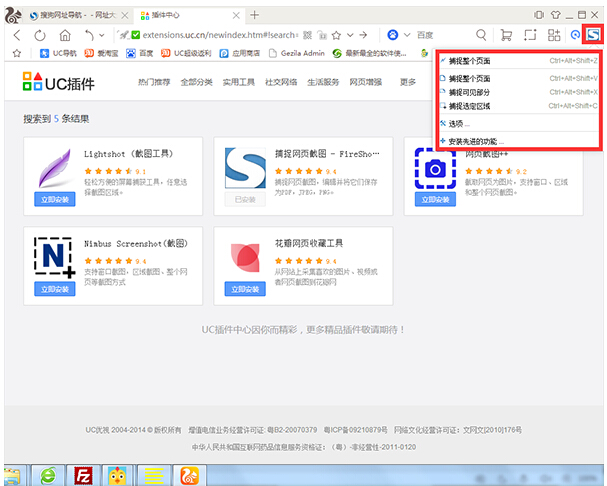
Task: Reload the page with refresh icon
Action: point(40,36)
